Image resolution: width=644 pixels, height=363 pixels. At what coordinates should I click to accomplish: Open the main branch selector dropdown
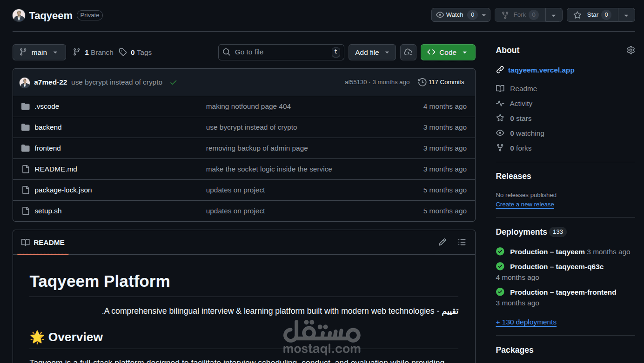39,53
